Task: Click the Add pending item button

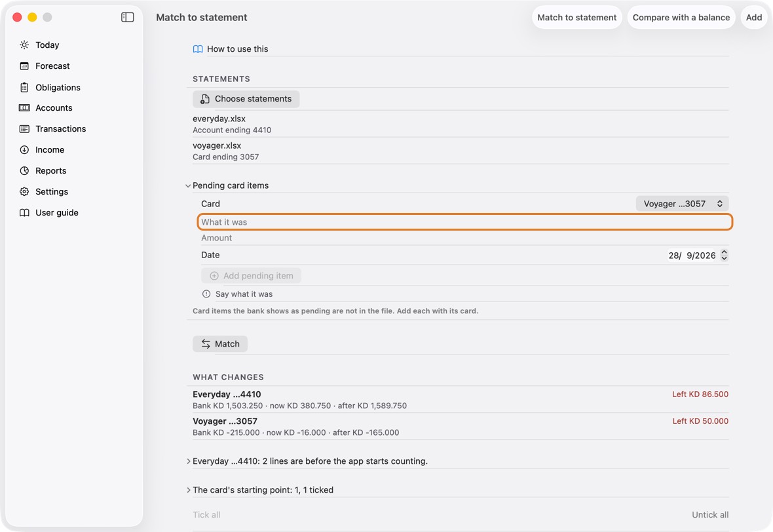Action: (251, 276)
